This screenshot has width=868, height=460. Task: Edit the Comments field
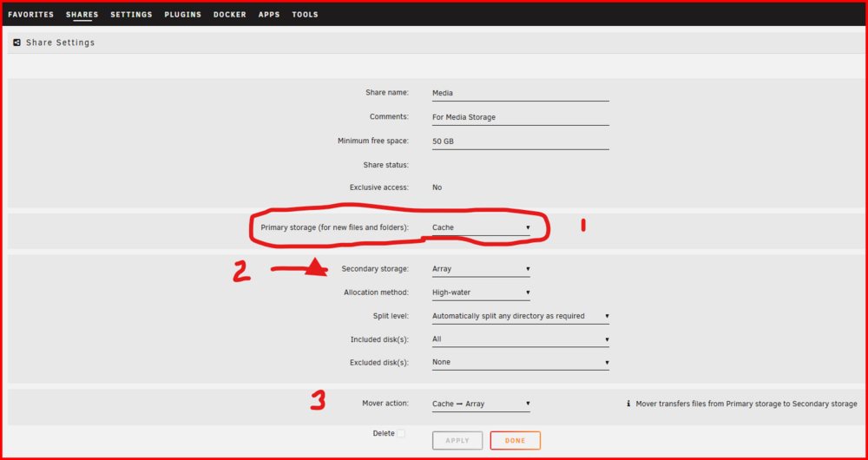[x=520, y=117]
